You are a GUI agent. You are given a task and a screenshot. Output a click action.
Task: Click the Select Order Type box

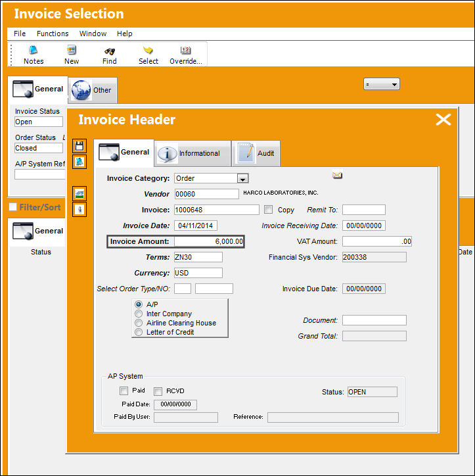tap(183, 289)
